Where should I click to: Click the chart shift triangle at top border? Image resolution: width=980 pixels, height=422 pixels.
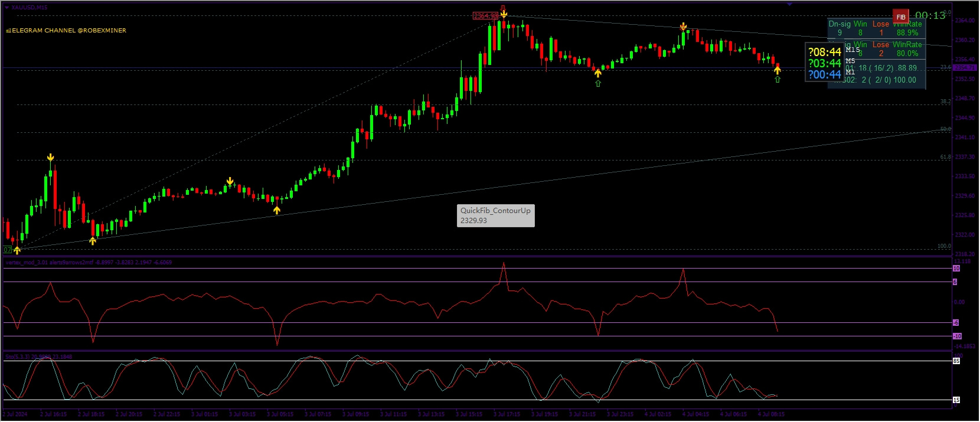pyautogui.click(x=789, y=4)
